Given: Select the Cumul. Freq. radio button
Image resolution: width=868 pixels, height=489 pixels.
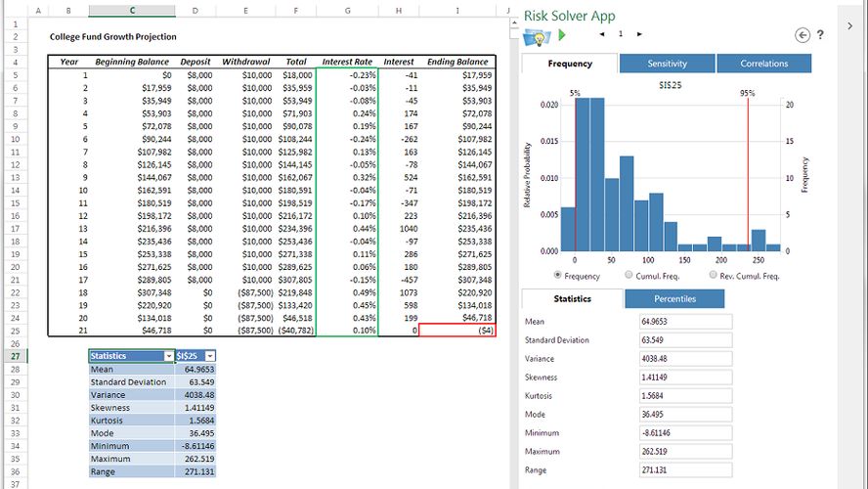Looking at the screenshot, I should pos(628,276).
